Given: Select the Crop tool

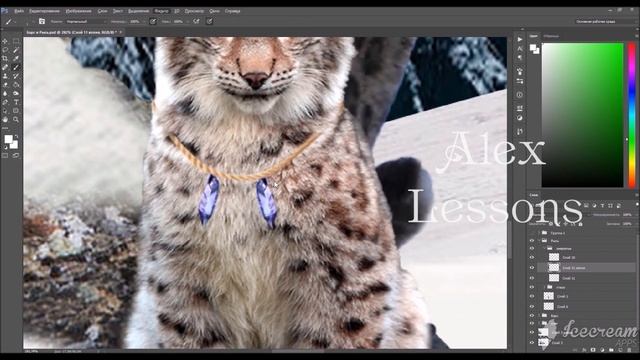Looking at the screenshot, I should coord(5,58).
